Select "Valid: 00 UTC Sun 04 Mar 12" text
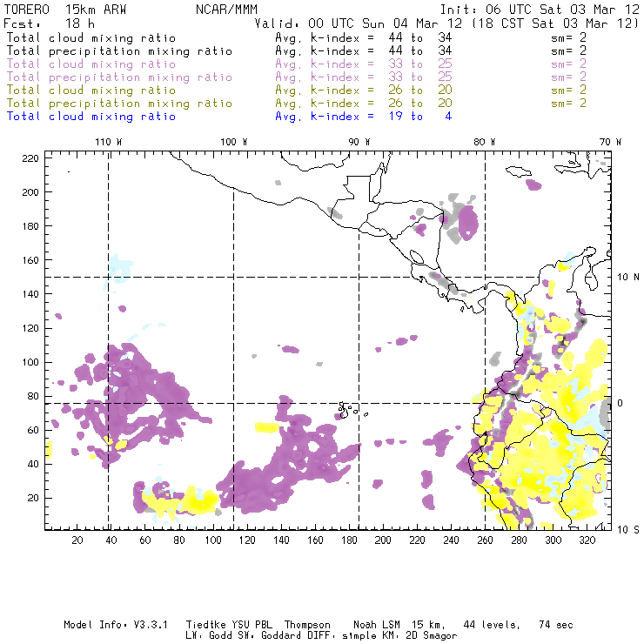The height and width of the screenshot is (644, 644). (x=359, y=23)
